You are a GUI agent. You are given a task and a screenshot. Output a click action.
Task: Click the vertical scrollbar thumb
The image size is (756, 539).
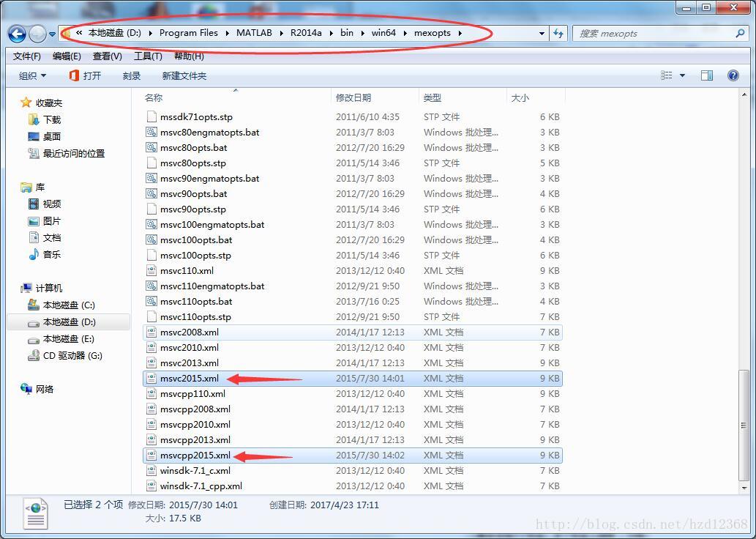click(x=744, y=425)
